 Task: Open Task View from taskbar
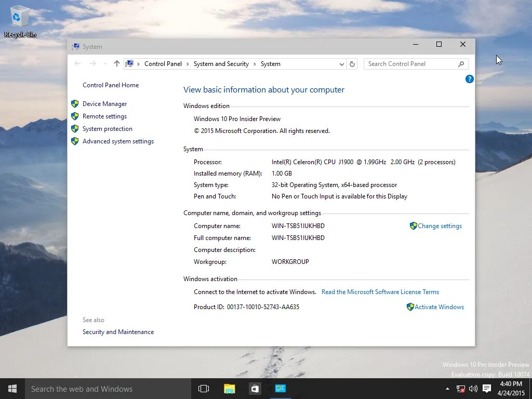[x=204, y=389]
